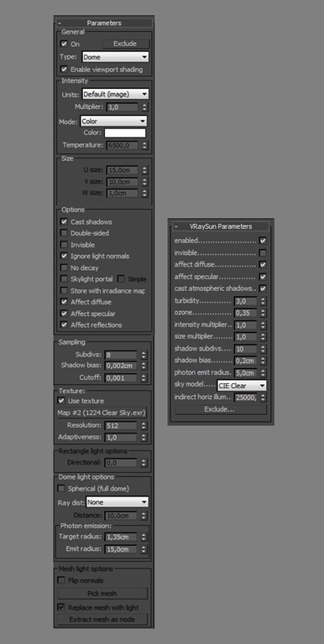Adjust the photon emit radius spinner
The image size is (324, 644).
264,373
